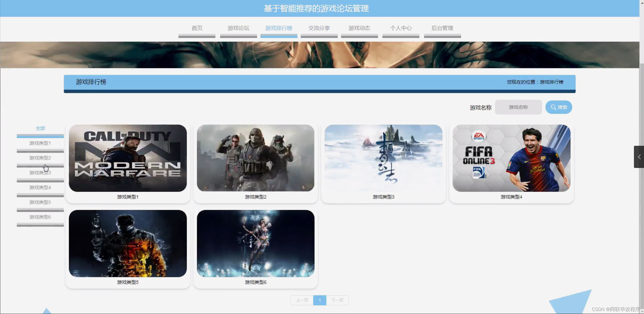
Task: Expand the side panel chevron arrow
Action: pyautogui.click(x=639, y=157)
